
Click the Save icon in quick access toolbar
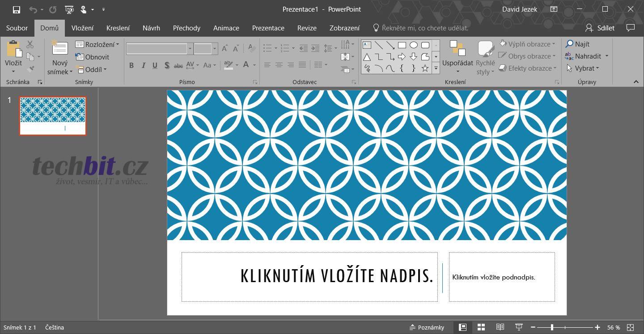[17, 9]
